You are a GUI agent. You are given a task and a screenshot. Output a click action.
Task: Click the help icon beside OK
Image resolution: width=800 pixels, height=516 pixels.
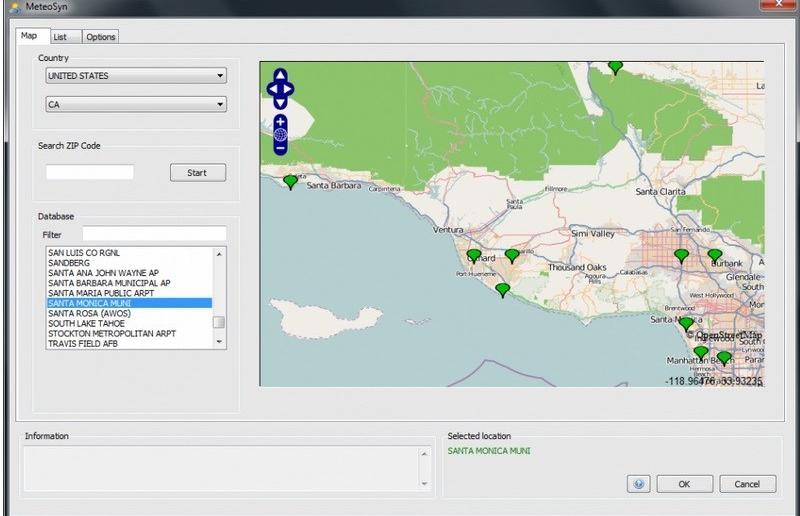(639, 484)
